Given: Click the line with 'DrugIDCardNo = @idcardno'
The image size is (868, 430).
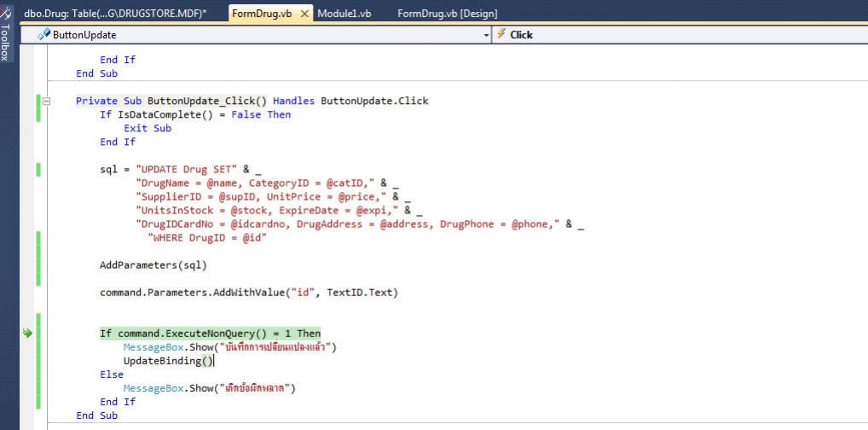Looking at the screenshot, I should (360, 224).
